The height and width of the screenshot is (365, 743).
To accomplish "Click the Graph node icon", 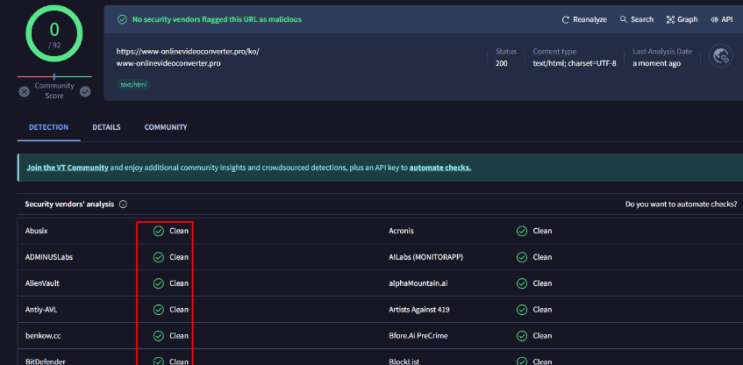I will click(x=670, y=19).
